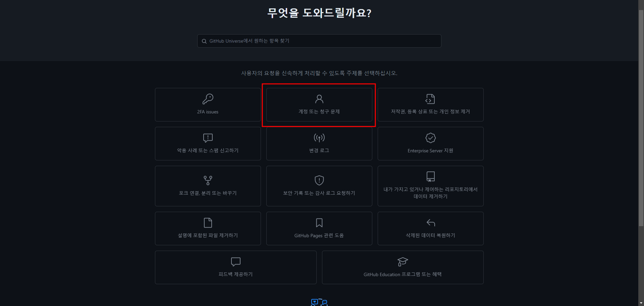644x306 pixels.
Task: Open the shield icon for 보안 기록 요청
Action: [319, 180]
